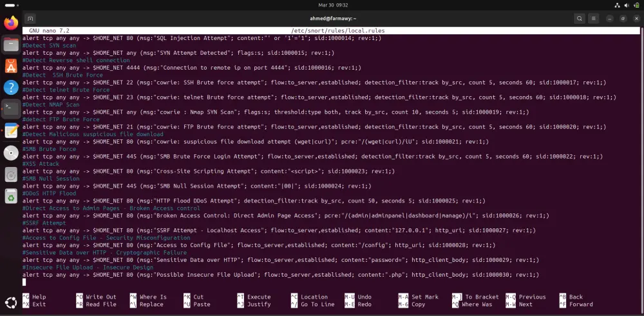This screenshot has height=316, width=644.
Task: Click the #SMB Brute Force comment line
Action: 50,149
